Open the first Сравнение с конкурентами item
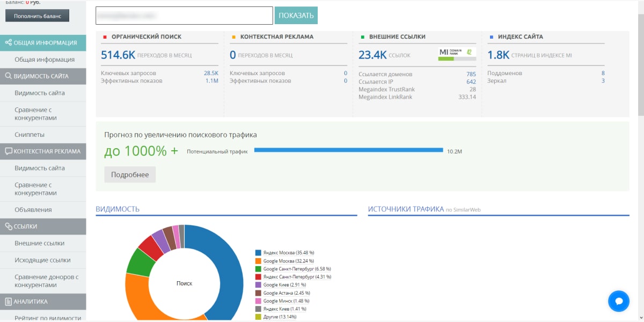 click(35, 114)
